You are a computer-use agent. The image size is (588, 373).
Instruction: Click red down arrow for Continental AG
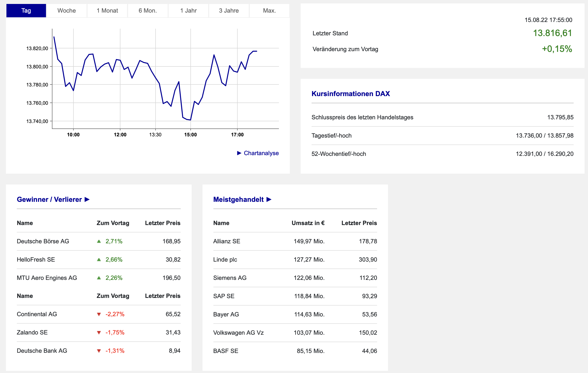click(99, 314)
